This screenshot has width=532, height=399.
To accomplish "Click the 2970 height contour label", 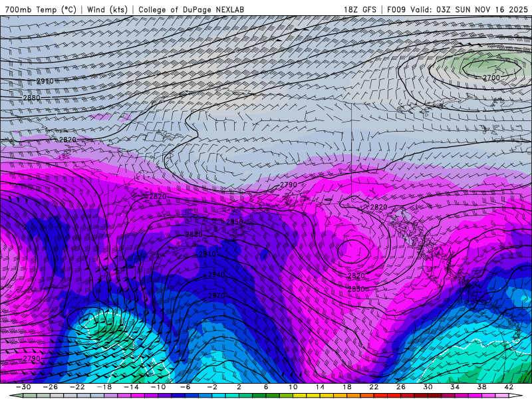I will [216, 295].
